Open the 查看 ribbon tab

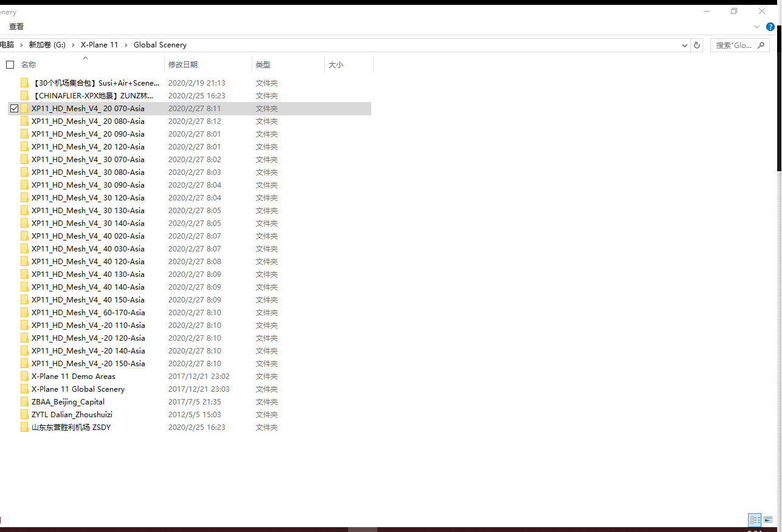pos(16,27)
